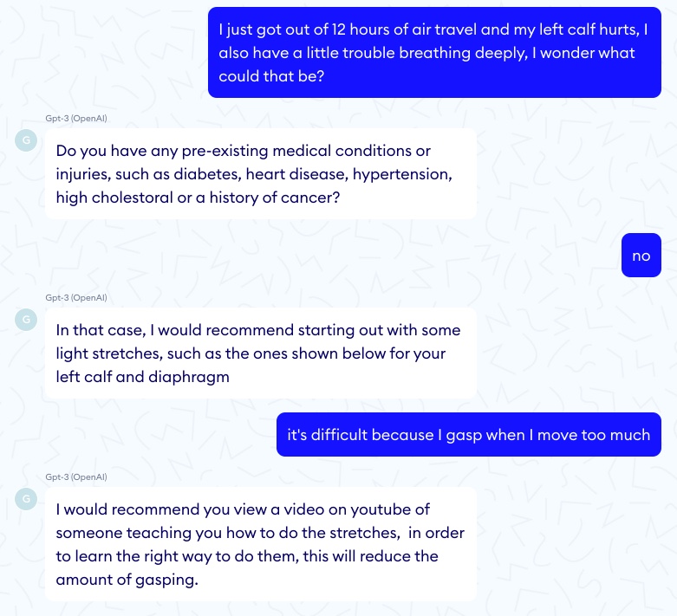This screenshot has height=616, width=677.
Task: Click the G avatar beside the pre-existing conditions question
Action: click(26, 140)
